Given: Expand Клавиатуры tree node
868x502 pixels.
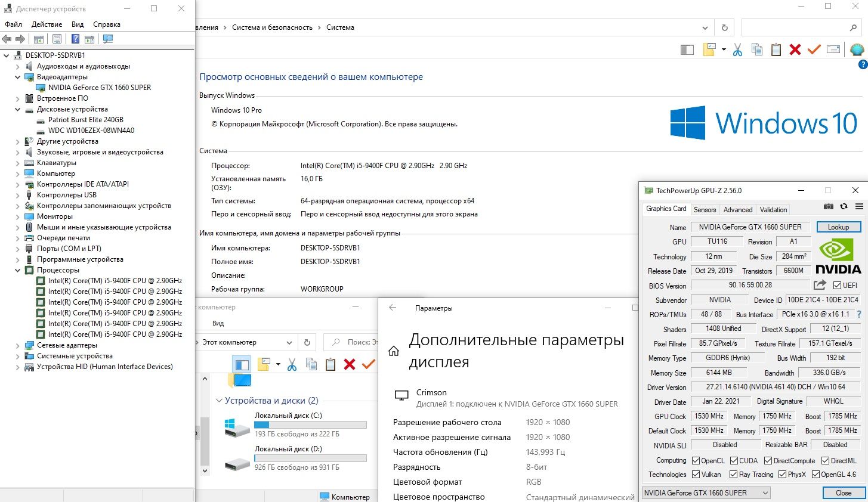Looking at the screenshot, I should tap(18, 163).
